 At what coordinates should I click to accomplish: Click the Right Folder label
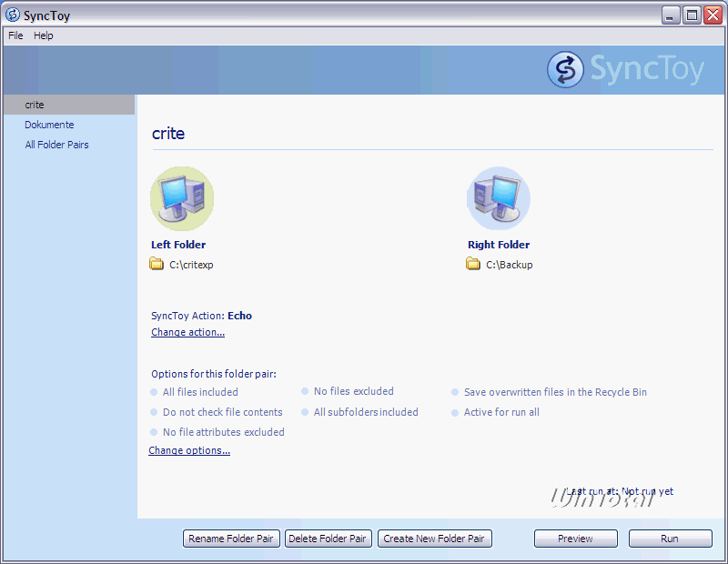(499, 245)
